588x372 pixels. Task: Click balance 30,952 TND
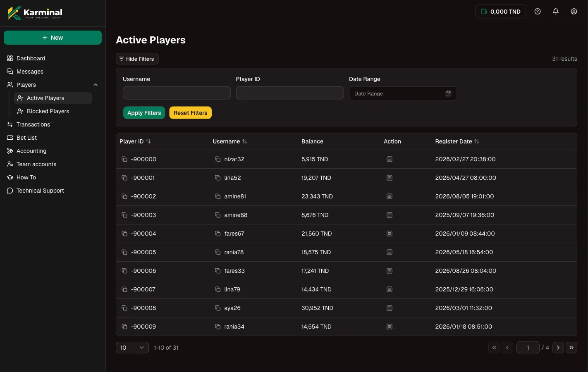[x=317, y=308]
